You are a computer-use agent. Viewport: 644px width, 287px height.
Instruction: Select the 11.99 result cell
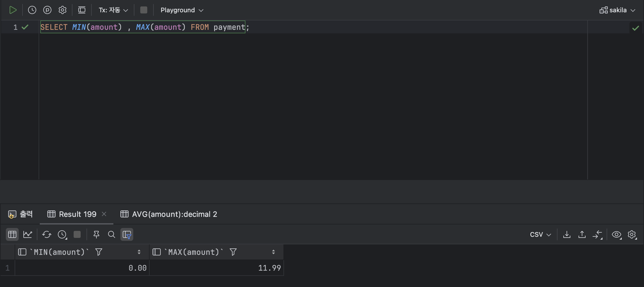point(217,268)
